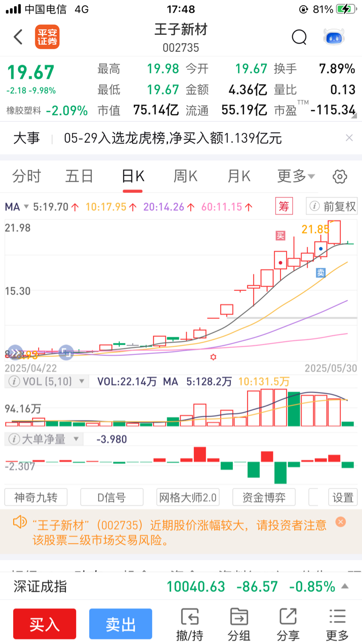Tap the 2025/05/30 date label
Image resolution: width=362 pixels, height=644 pixels.
click(330, 368)
